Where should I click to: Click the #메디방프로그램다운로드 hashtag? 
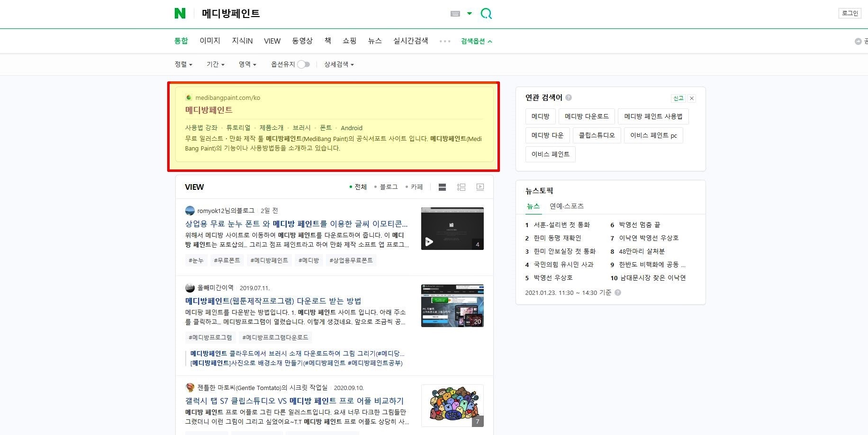[275, 337]
